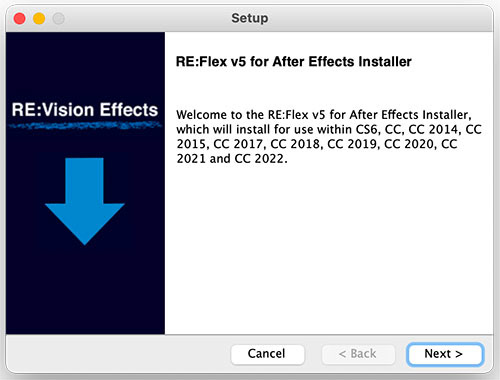The height and width of the screenshot is (380, 500).
Task: Click "After Effects Installer" in the heading
Action: pyautogui.click(x=342, y=62)
